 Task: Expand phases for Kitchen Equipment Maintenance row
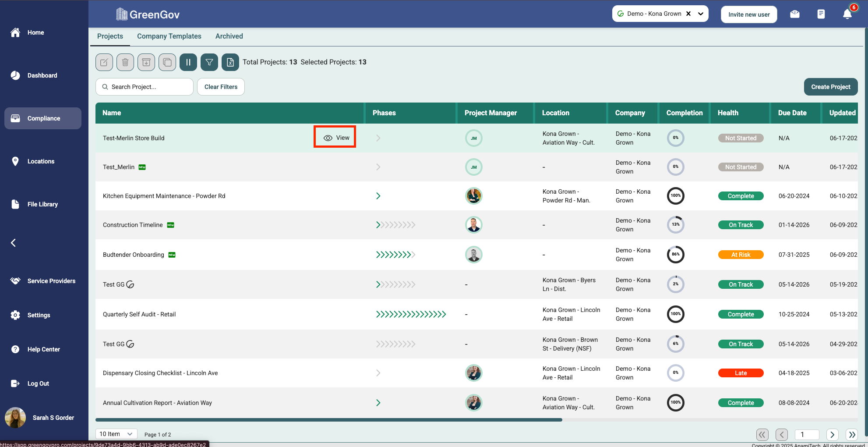pos(378,196)
